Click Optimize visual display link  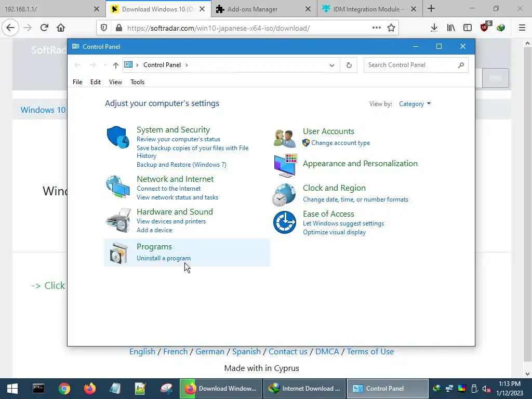click(x=334, y=232)
